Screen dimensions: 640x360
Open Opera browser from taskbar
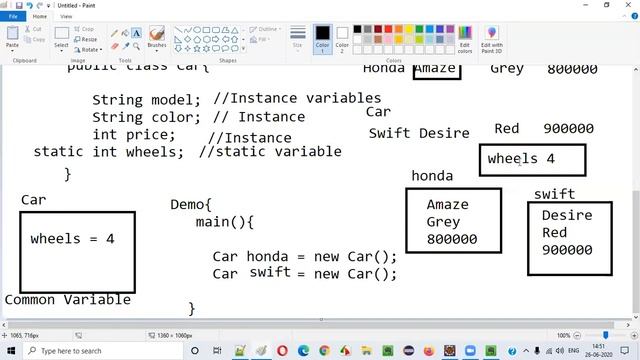click(282, 351)
